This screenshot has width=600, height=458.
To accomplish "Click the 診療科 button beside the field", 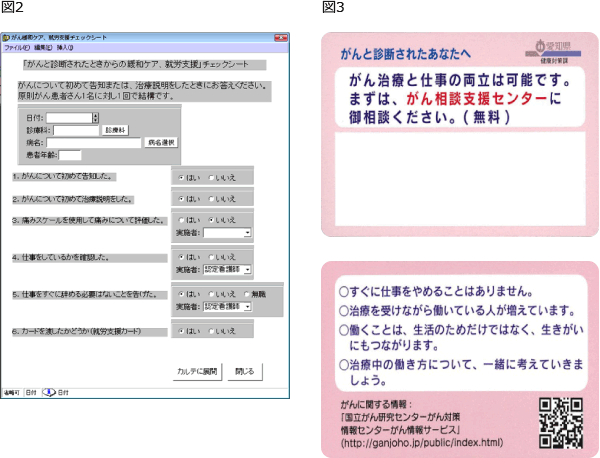I will tap(115, 130).
